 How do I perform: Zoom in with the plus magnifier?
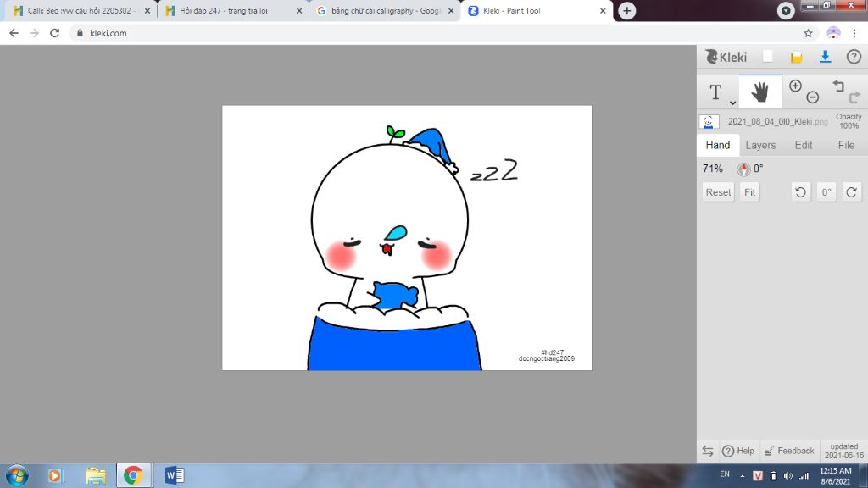pyautogui.click(x=795, y=86)
